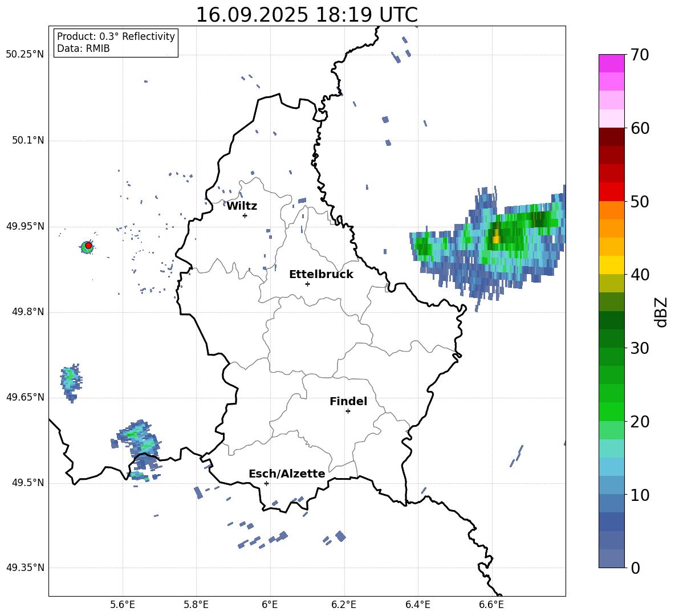The image size is (675, 616).
Task: Click the 0 tick on colorbar
Action: [635, 568]
